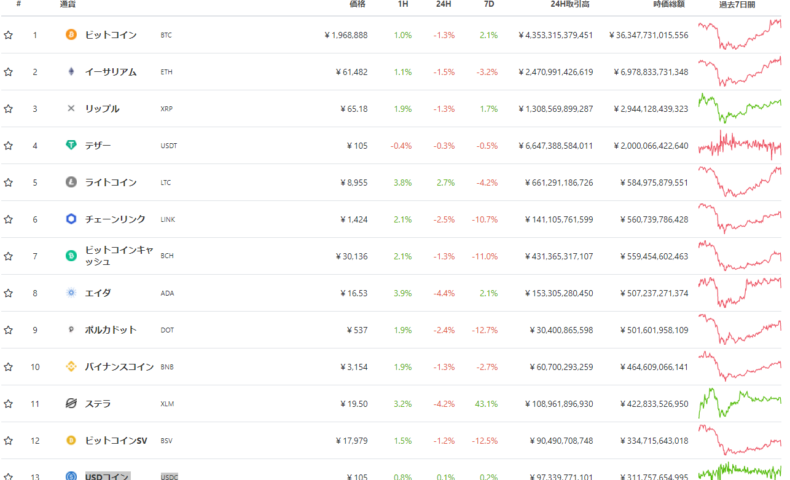
Task: Click the Binance Coin yellow icon
Action: pyautogui.click(x=71, y=366)
